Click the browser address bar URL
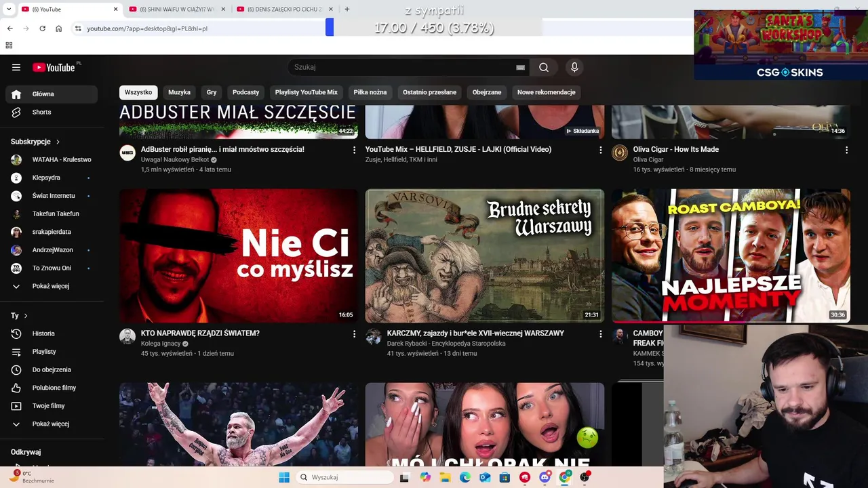 (147, 28)
